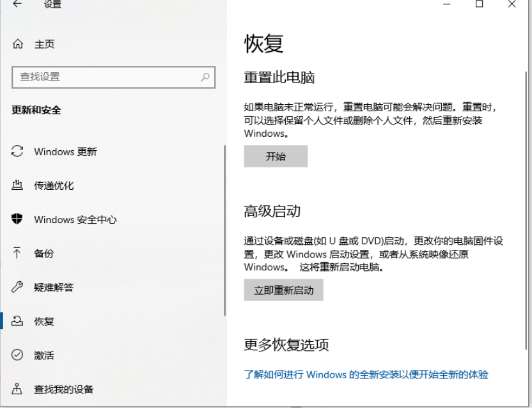Image resolution: width=532 pixels, height=409 pixels.
Task: Open Windows 更新 with the sync icon
Action: click(x=18, y=152)
